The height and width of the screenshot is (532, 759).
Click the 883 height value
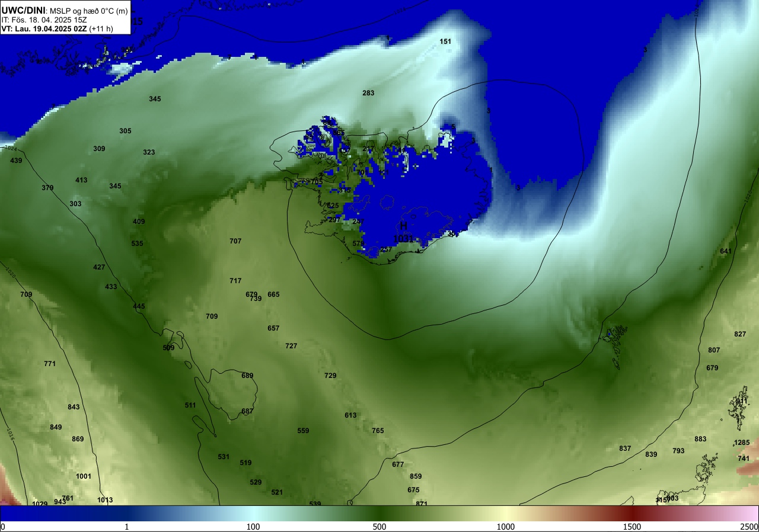pyautogui.click(x=700, y=439)
